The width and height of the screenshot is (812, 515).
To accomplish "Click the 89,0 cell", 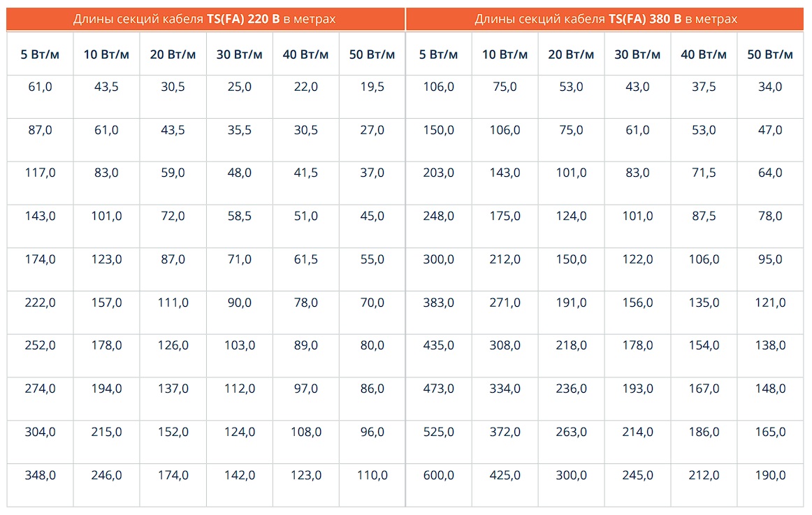I will (305, 345).
